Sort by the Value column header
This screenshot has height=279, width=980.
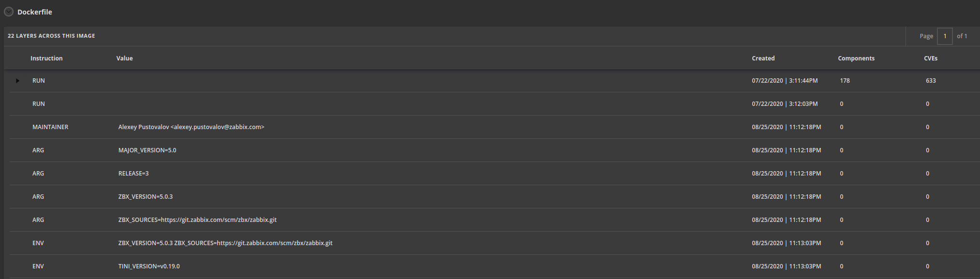click(x=124, y=59)
